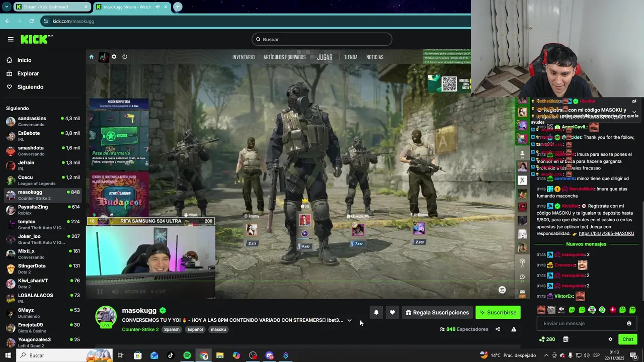644x362 pixels.
Task: Open the bit.ly/365-MASOKU chat link
Action: click(x=606, y=234)
